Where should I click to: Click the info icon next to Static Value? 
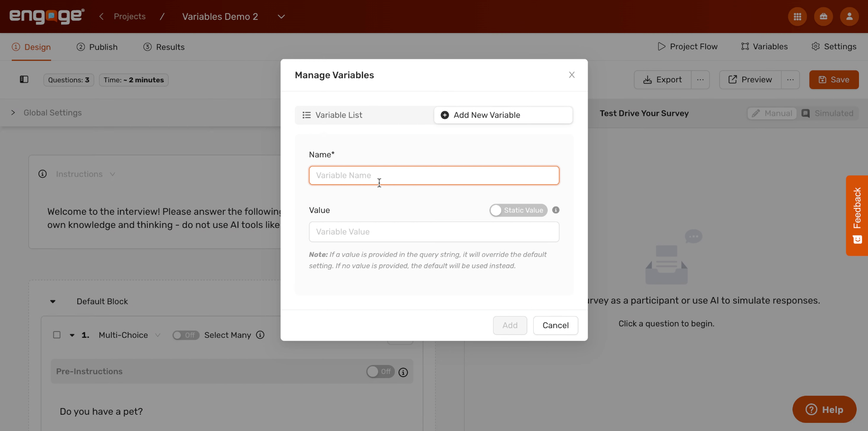[556, 210]
